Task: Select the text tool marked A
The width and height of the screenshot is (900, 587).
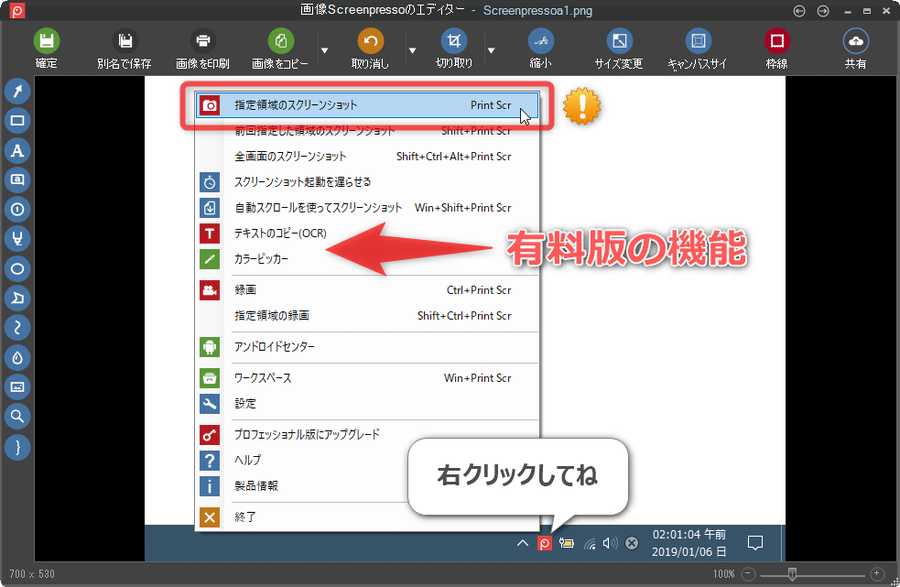Action: click(17, 150)
